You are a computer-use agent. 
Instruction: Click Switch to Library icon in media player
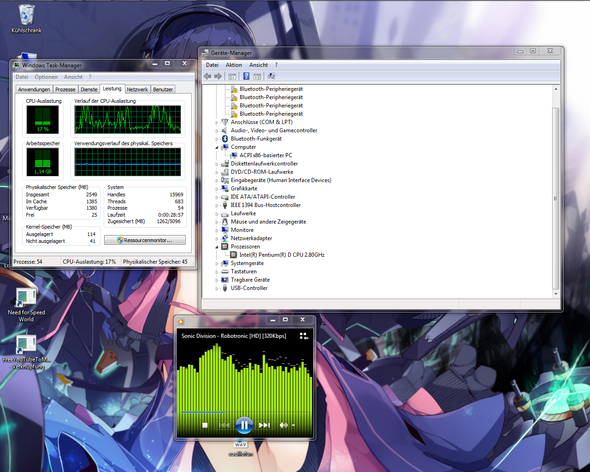coord(304,336)
